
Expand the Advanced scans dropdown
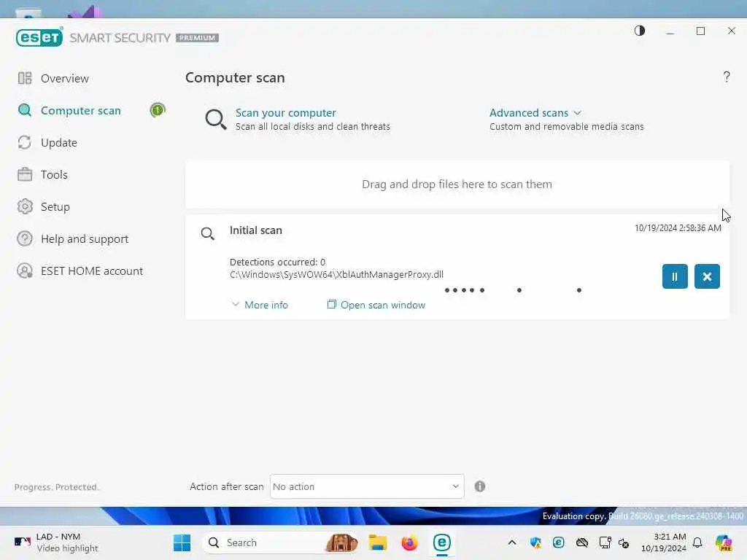(535, 113)
